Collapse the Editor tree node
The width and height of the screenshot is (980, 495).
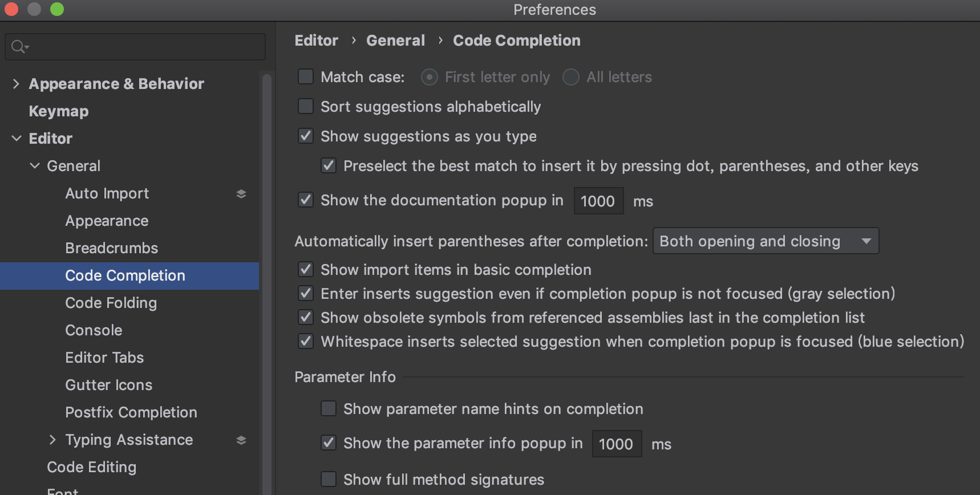(17, 139)
